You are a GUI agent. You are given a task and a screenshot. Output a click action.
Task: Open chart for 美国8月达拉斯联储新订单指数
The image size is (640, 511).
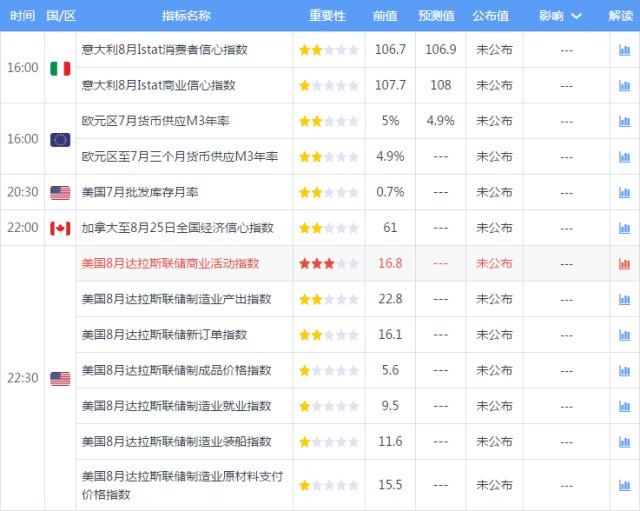tap(624, 335)
